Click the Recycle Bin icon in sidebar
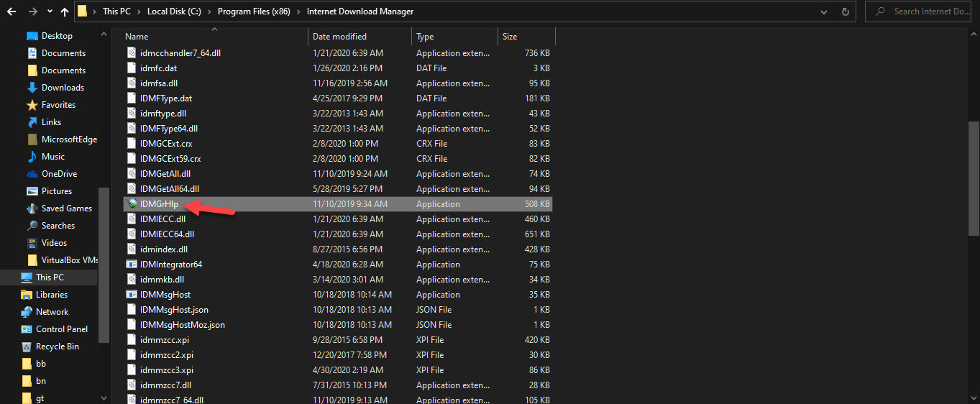 (27, 346)
